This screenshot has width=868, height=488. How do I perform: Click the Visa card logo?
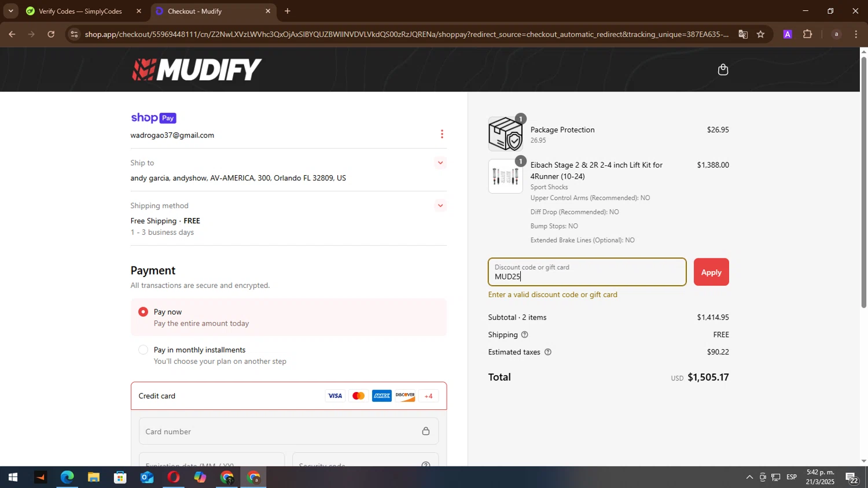[x=335, y=396]
